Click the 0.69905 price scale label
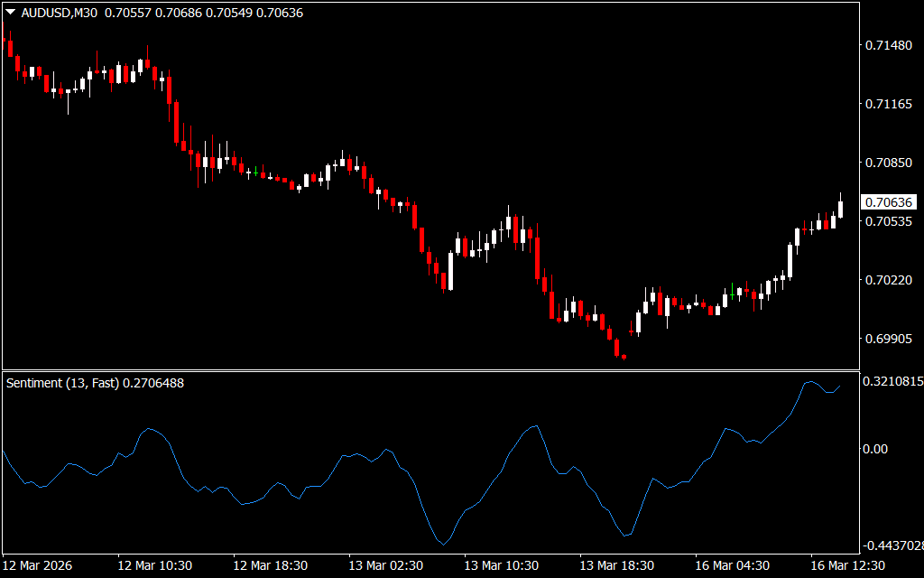Screen dimensions: 924x578 [889, 339]
